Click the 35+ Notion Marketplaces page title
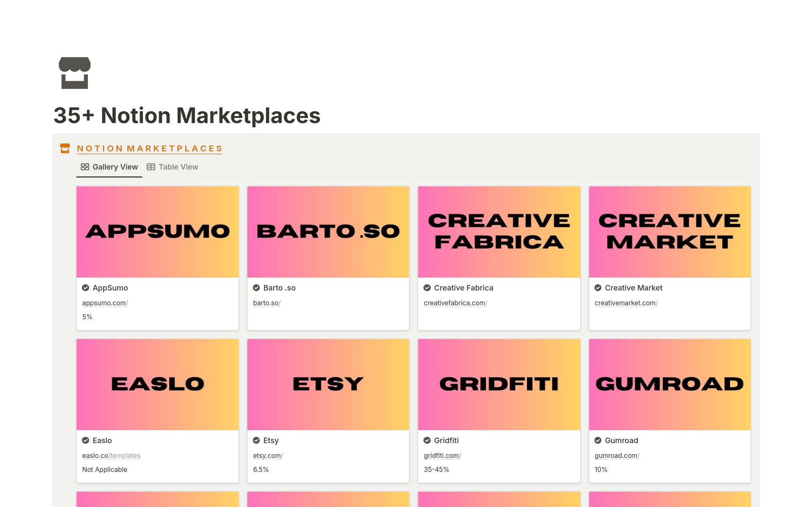 click(187, 115)
